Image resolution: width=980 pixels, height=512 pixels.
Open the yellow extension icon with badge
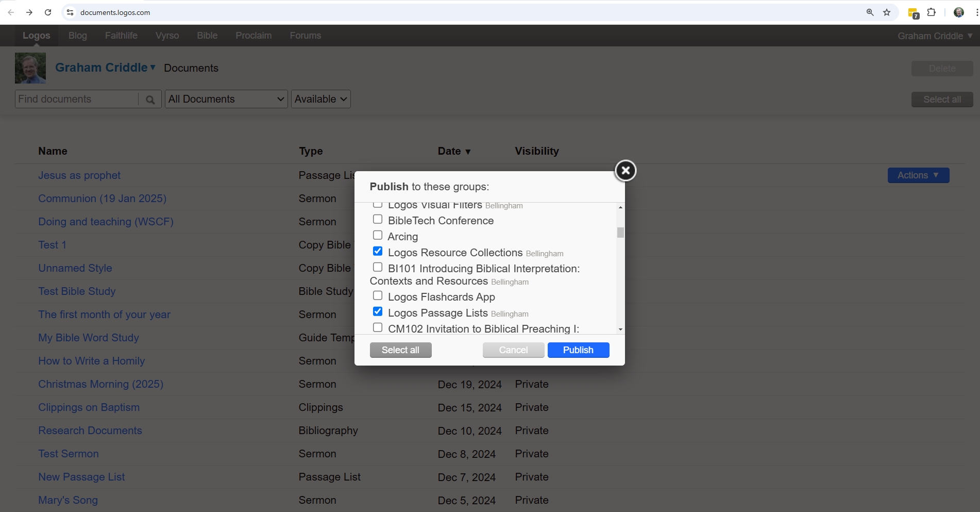[913, 13]
